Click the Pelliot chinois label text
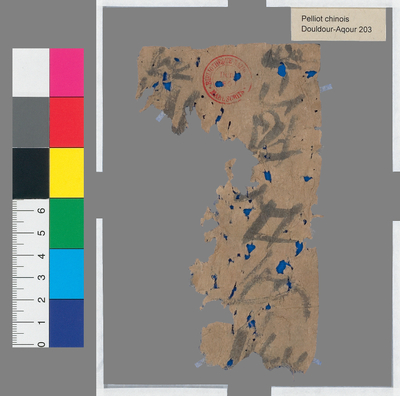 point(325,19)
